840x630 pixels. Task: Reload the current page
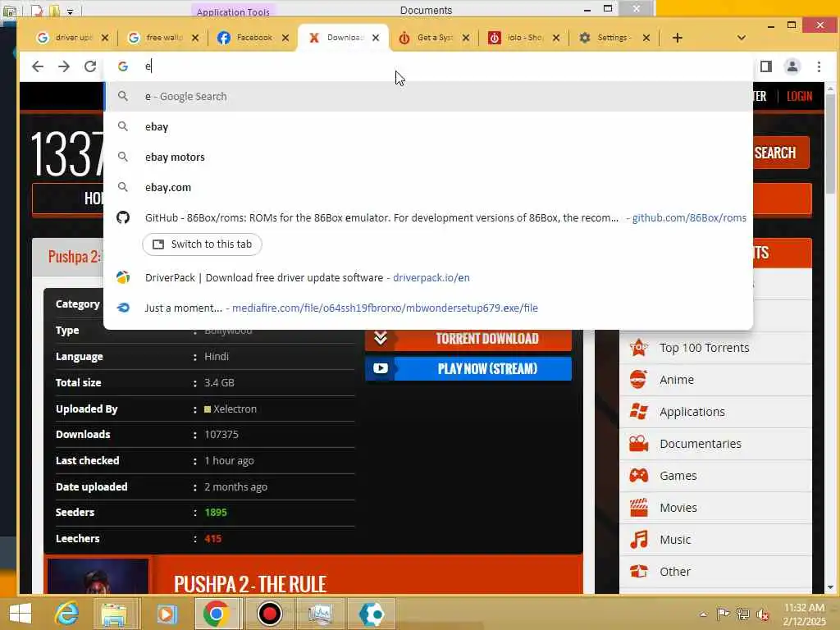[90, 66]
